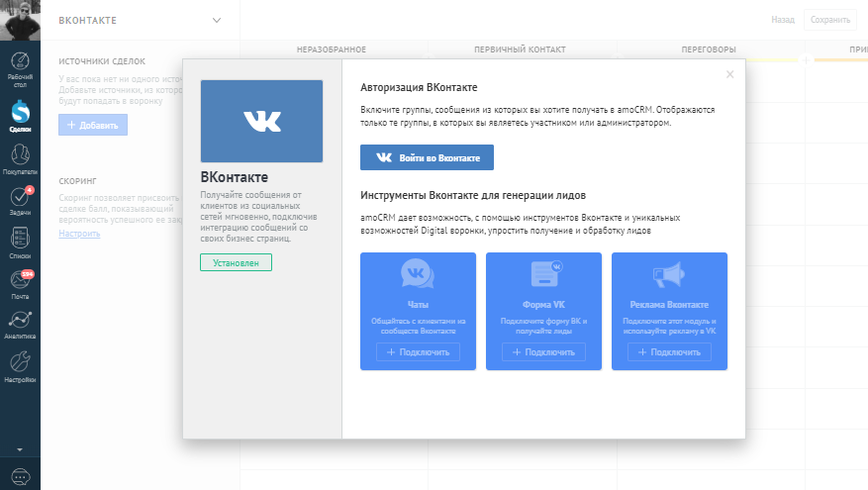Open the chat bubble icon at sidebar bottom
The height and width of the screenshot is (490, 868).
click(x=20, y=477)
